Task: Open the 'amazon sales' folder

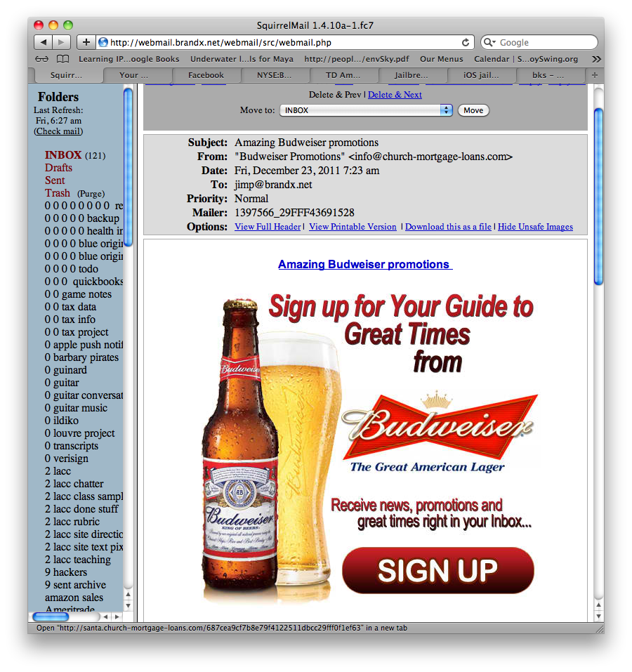Action: (74, 598)
